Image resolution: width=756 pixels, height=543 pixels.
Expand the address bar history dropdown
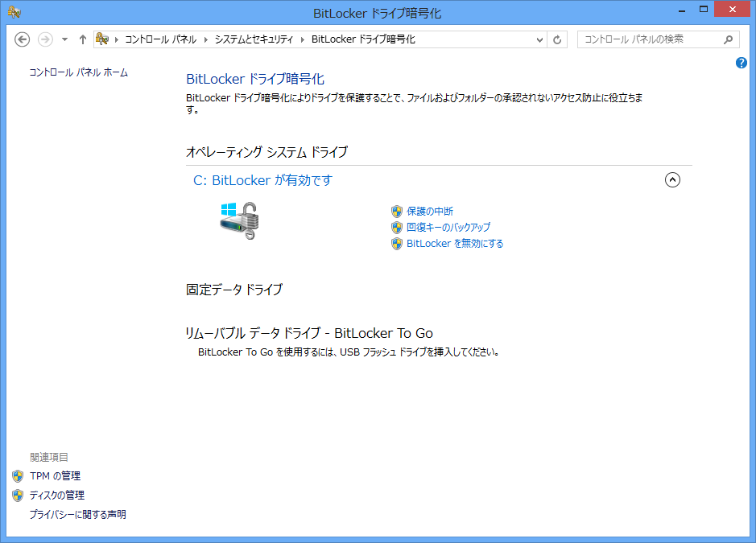540,39
